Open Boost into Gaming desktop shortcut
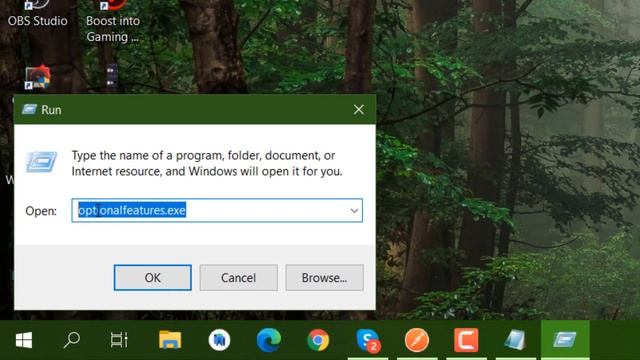 pos(113,20)
